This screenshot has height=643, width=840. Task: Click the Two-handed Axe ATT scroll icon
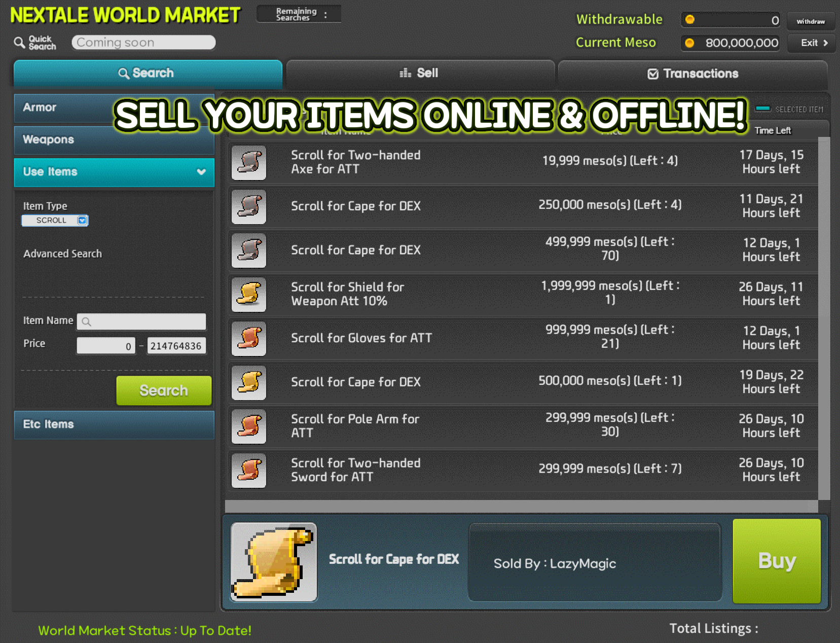coord(248,163)
